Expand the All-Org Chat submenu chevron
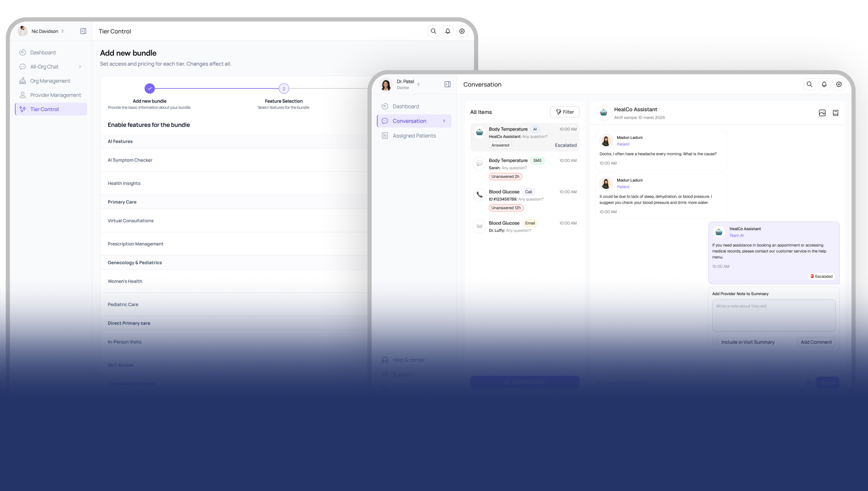The height and width of the screenshot is (491, 868). [80, 67]
